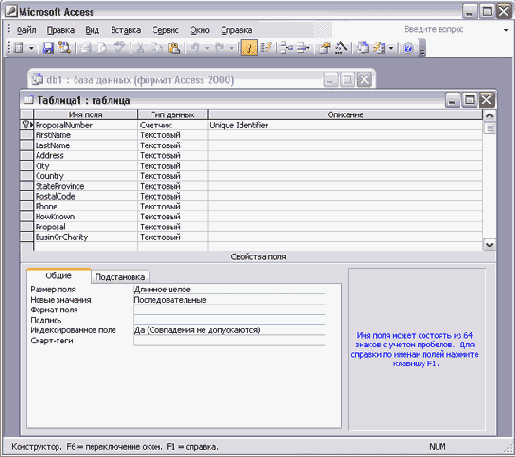
Task: Open the Файл menu
Action: click(26, 30)
